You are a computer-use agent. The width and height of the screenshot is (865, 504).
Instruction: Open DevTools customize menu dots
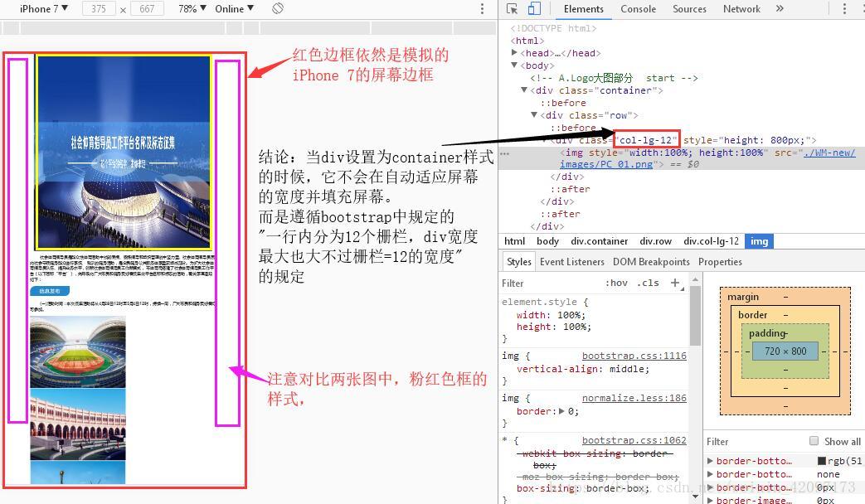[x=844, y=9]
